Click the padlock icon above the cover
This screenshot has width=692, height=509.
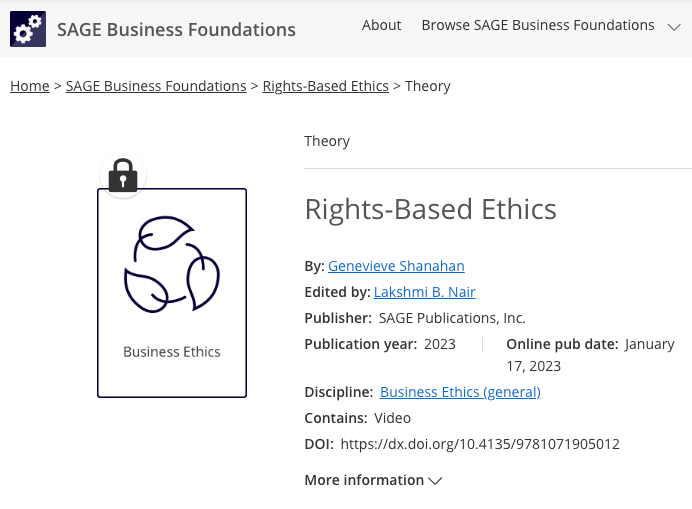(123, 175)
